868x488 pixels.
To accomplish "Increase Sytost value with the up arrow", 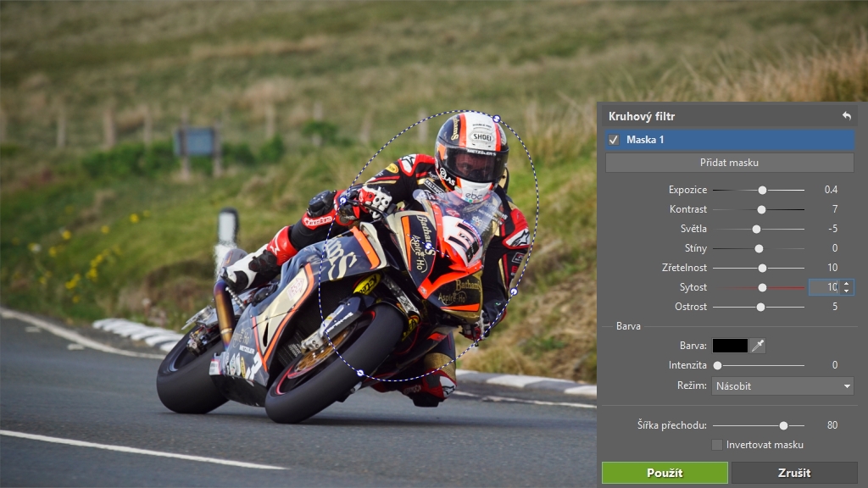I will click(x=846, y=284).
